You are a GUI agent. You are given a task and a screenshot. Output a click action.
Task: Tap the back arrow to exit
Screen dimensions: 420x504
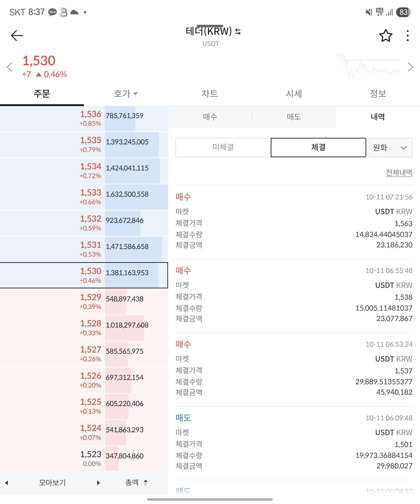pyautogui.click(x=16, y=35)
